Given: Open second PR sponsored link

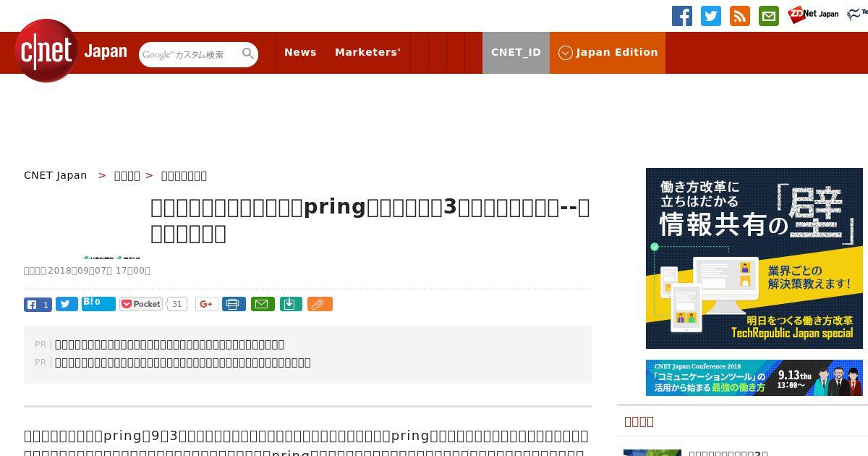Looking at the screenshot, I should coord(183,363).
